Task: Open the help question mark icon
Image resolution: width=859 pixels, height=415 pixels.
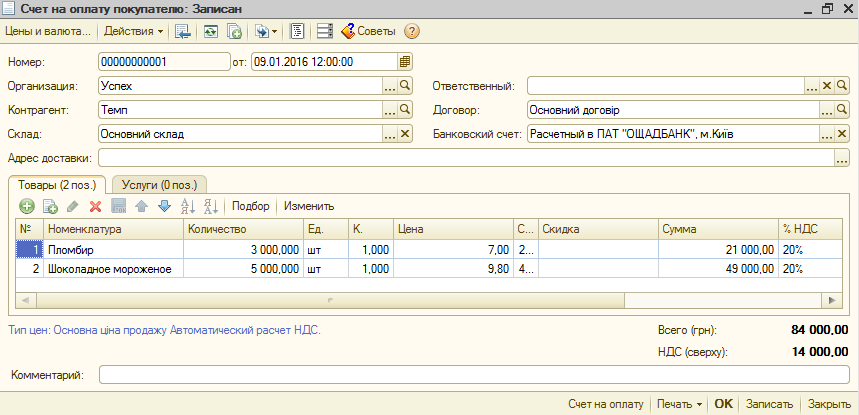Action: pyautogui.click(x=411, y=31)
